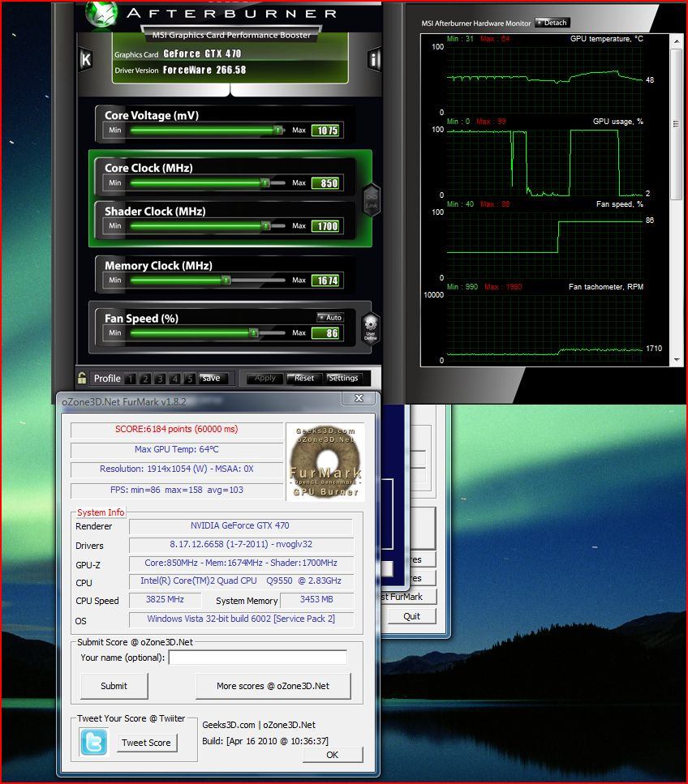
Task: Select profile slot 2
Action: (145, 379)
